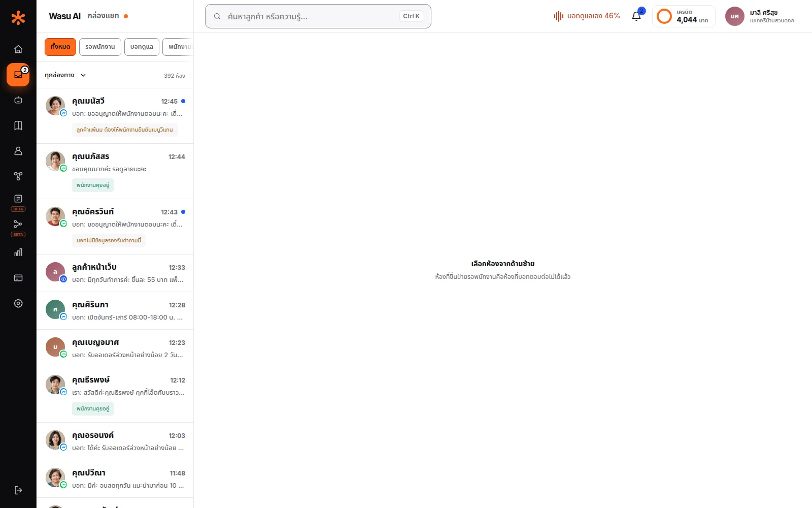Open the analytics bar chart icon
Screen dimensions: 812x508
point(18,252)
